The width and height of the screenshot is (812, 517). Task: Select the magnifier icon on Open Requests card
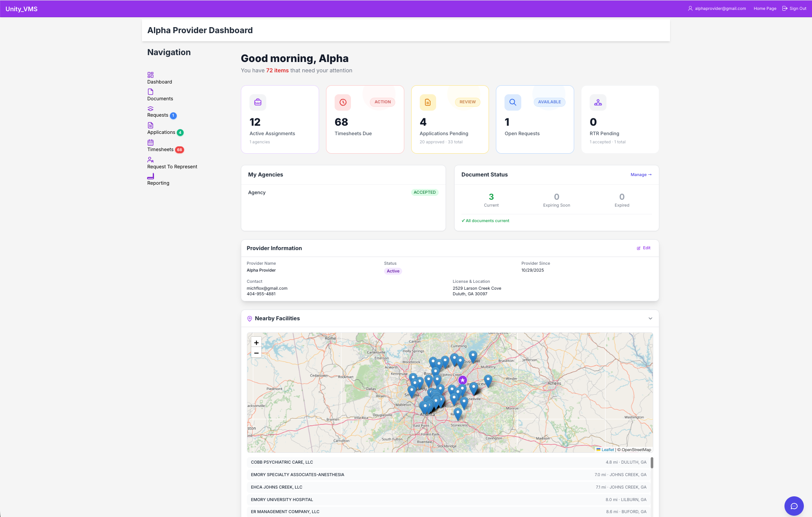click(512, 102)
